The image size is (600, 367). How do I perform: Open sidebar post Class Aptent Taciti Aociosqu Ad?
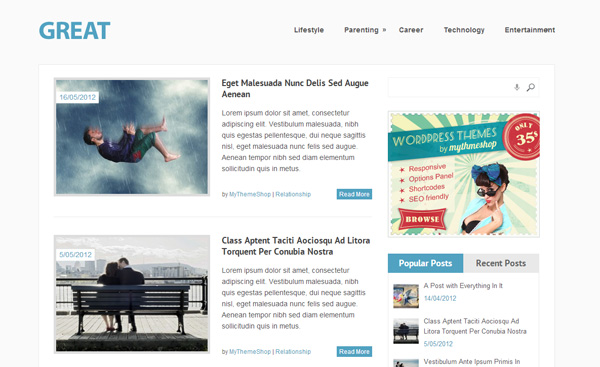[475, 326]
